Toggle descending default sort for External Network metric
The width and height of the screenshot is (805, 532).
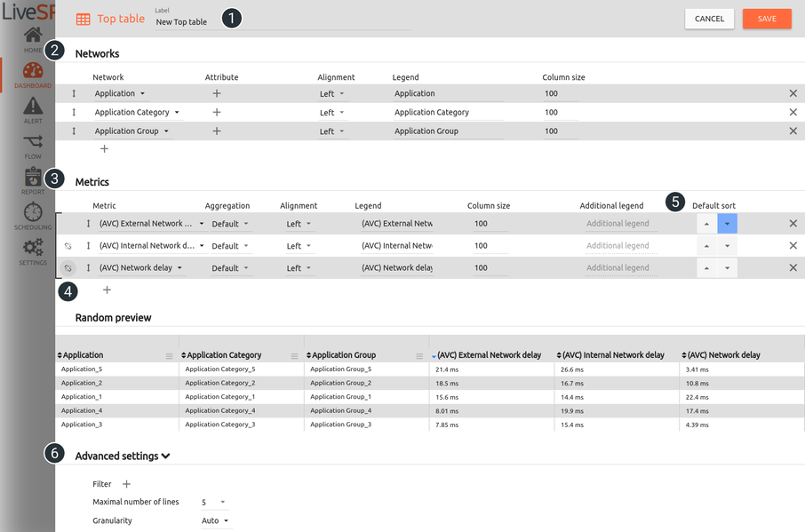pos(727,224)
